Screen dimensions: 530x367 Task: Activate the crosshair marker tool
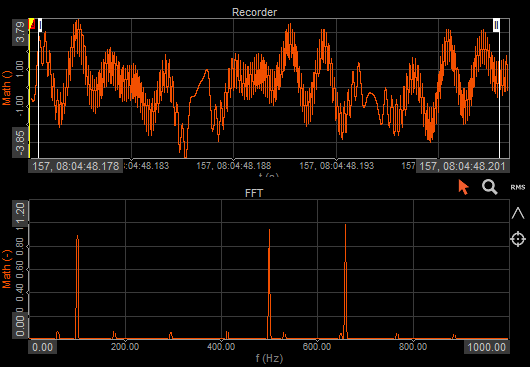point(518,239)
